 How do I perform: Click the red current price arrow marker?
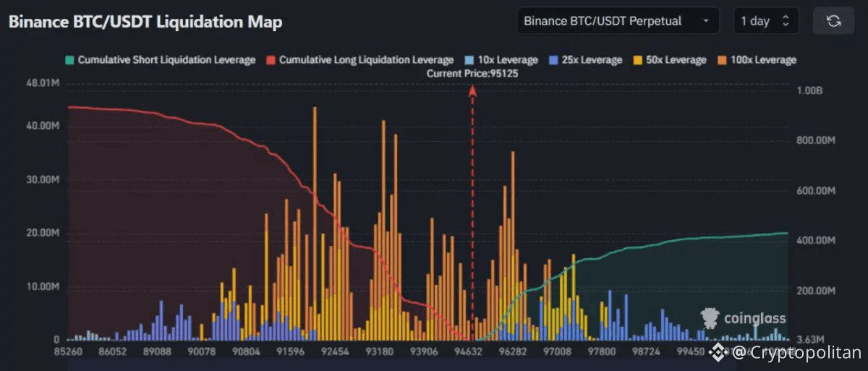coord(472,90)
